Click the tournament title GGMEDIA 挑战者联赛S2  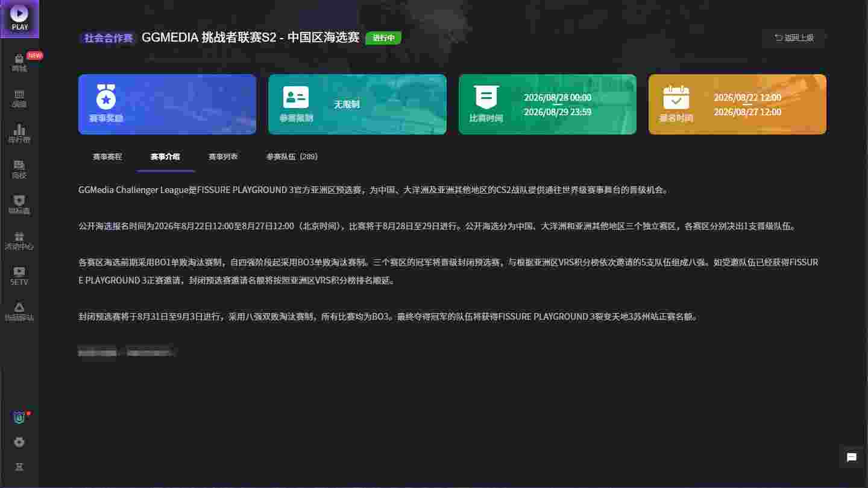[x=251, y=37]
